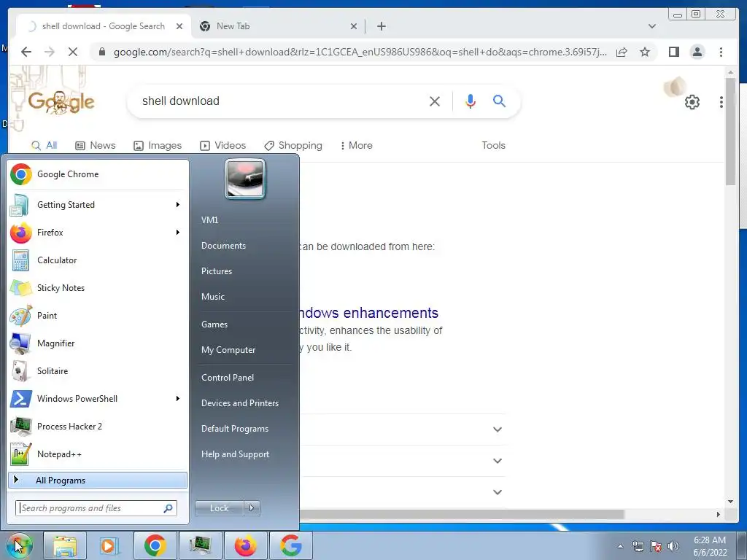
Task: Launch Calculator from the Start menu
Action: click(98, 260)
